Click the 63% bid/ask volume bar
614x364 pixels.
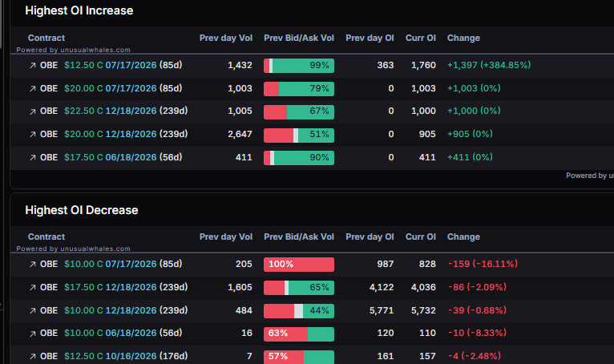pyautogui.click(x=299, y=334)
